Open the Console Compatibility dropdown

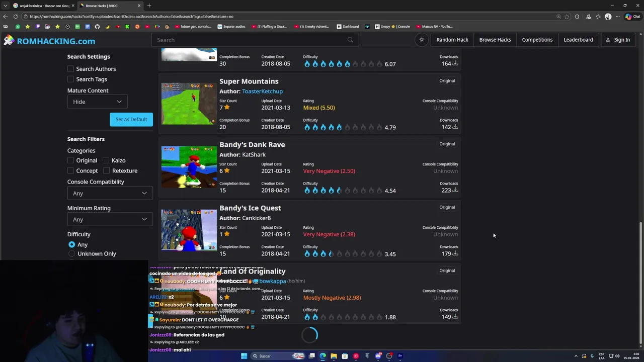pos(110,193)
